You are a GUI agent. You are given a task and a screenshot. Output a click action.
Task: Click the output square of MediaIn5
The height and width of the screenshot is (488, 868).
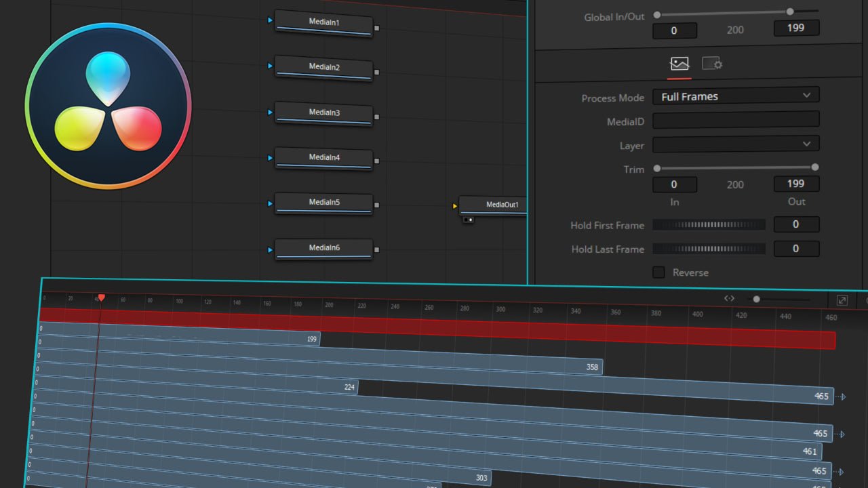tap(377, 205)
